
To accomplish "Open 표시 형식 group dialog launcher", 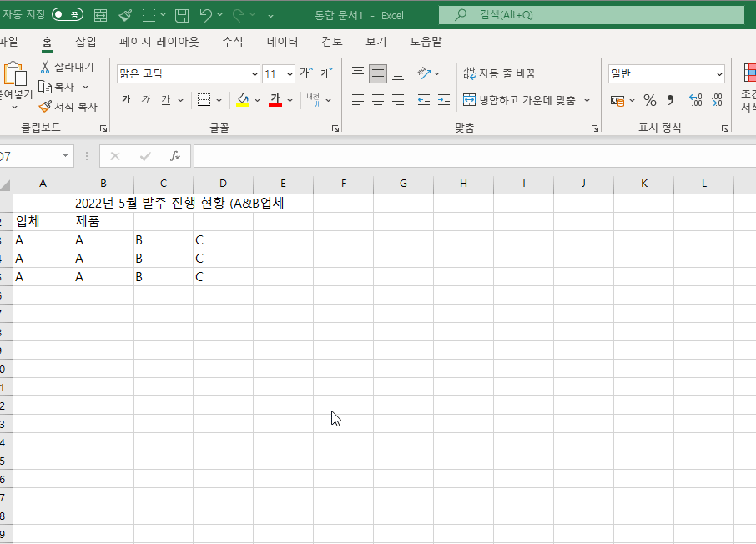I will click(x=724, y=128).
